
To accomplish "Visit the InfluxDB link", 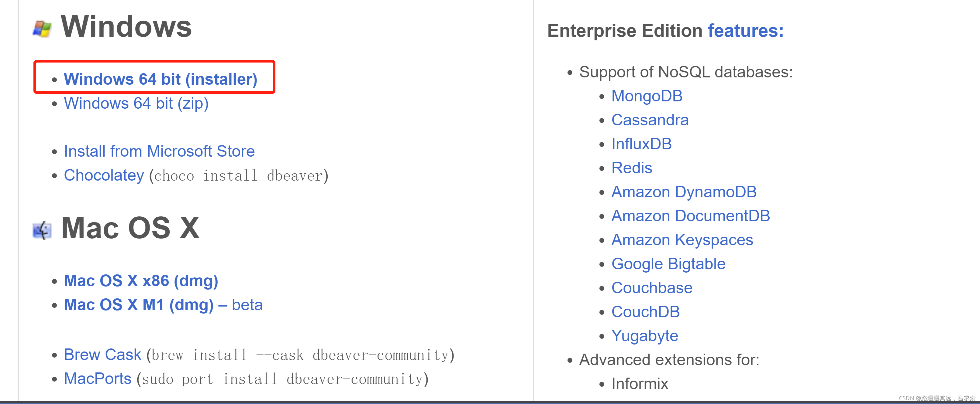I will (641, 144).
